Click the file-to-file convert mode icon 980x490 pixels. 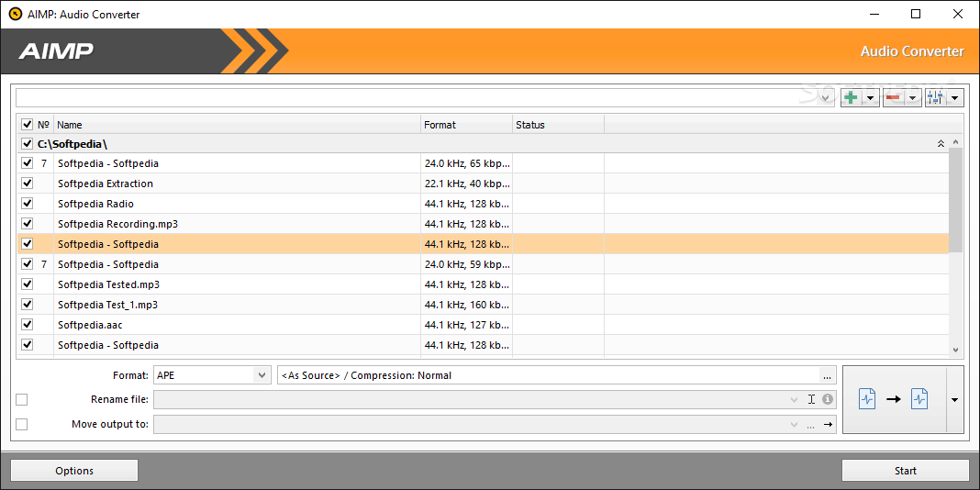[x=894, y=399]
